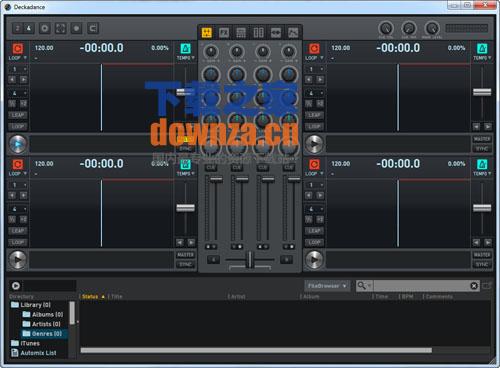Click the bracket-shaped icon beside the record button
500x368 pixels.
[x=93, y=28]
